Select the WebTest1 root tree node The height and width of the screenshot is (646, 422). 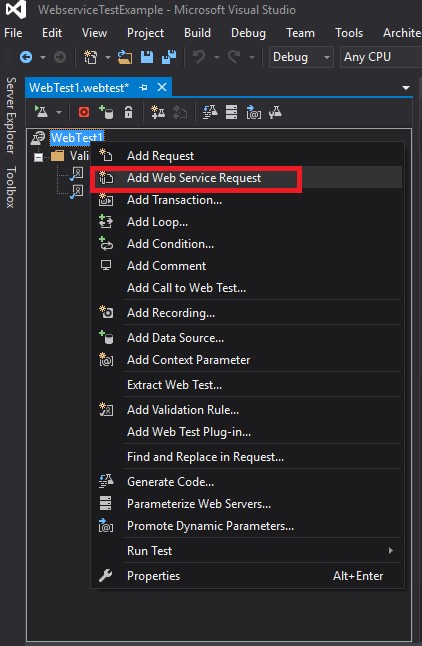[x=77, y=137]
